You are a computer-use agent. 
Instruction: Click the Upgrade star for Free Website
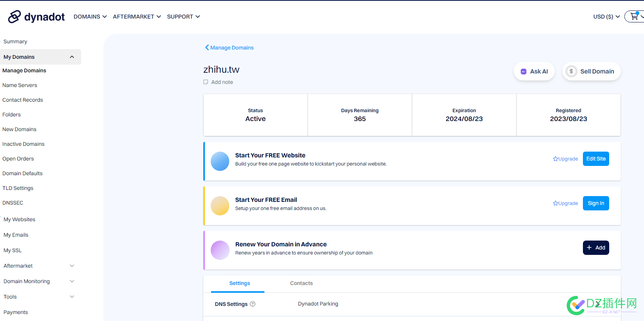555,159
